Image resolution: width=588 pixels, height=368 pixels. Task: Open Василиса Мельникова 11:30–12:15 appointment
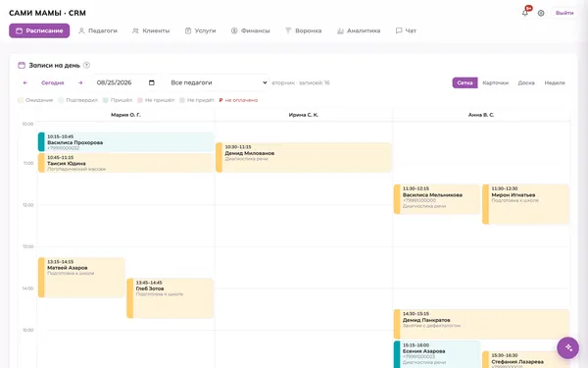(x=437, y=199)
